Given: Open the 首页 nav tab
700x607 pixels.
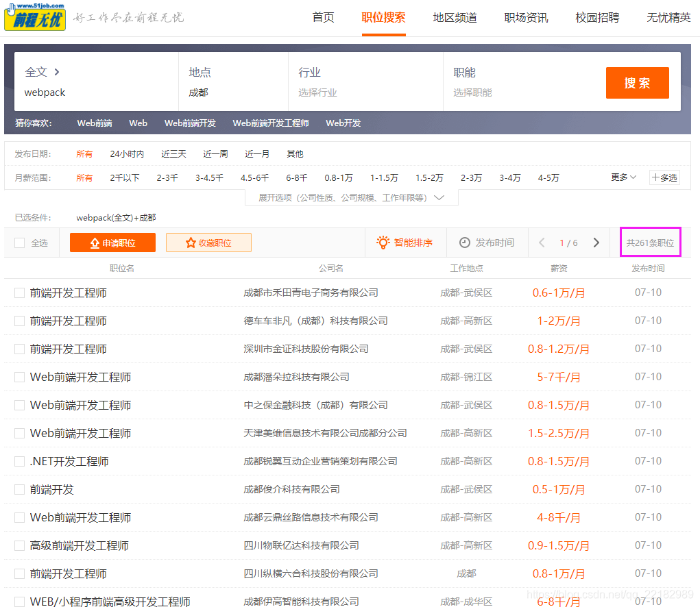Looking at the screenshot, I should [x=323, y=18].
